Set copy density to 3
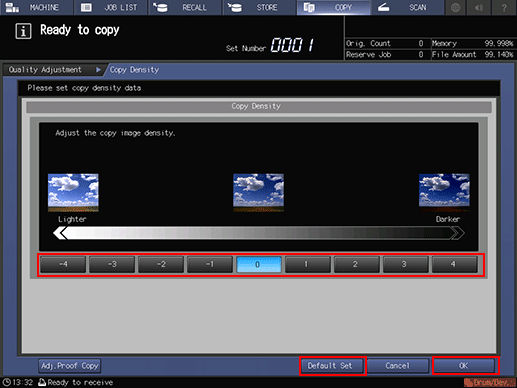 click(x=406, y=264)
